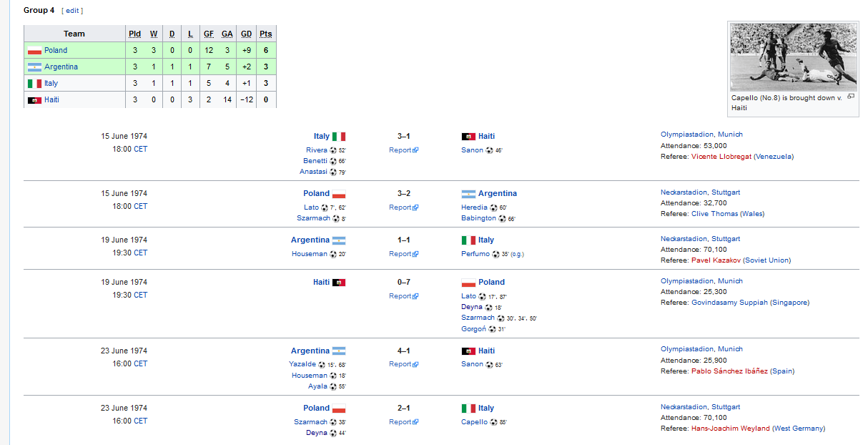Open Report link for Poland–Italy 2–1 match
Screen dimensions: 868x445
403,422
